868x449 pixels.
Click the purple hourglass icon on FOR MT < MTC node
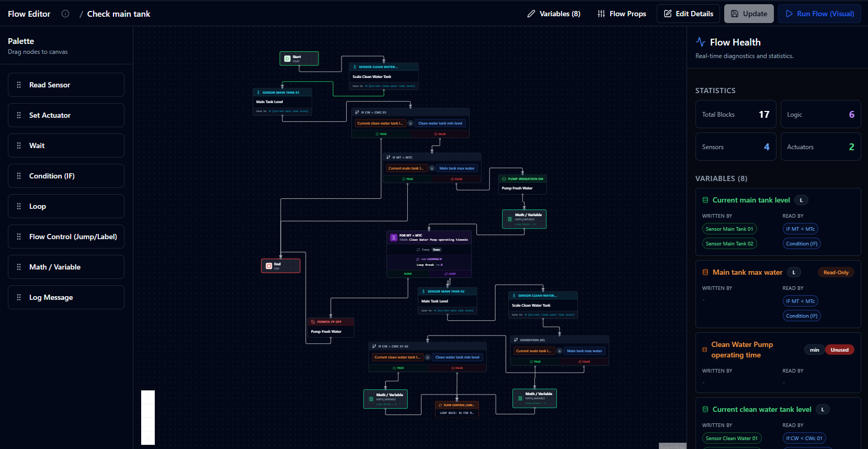click(394, 238)
